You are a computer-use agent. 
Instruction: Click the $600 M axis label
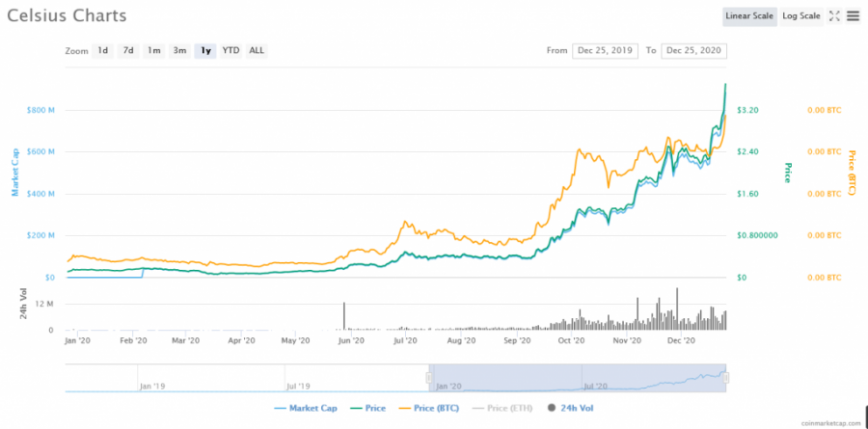41,151
